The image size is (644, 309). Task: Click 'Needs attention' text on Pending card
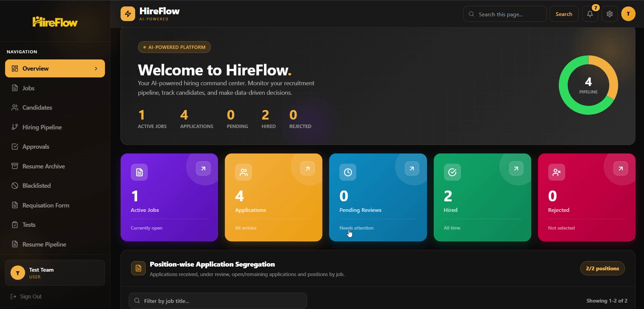click(x=356, y=228)
